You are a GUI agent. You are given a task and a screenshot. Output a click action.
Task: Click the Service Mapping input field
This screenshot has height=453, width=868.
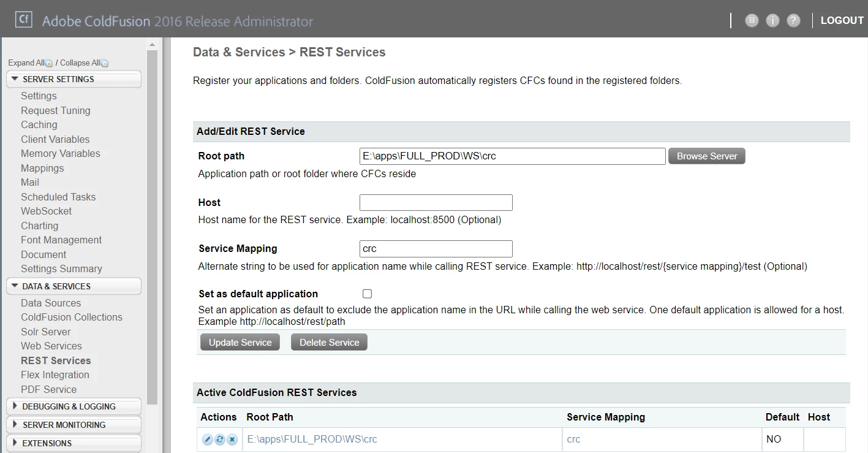point(436,248)
